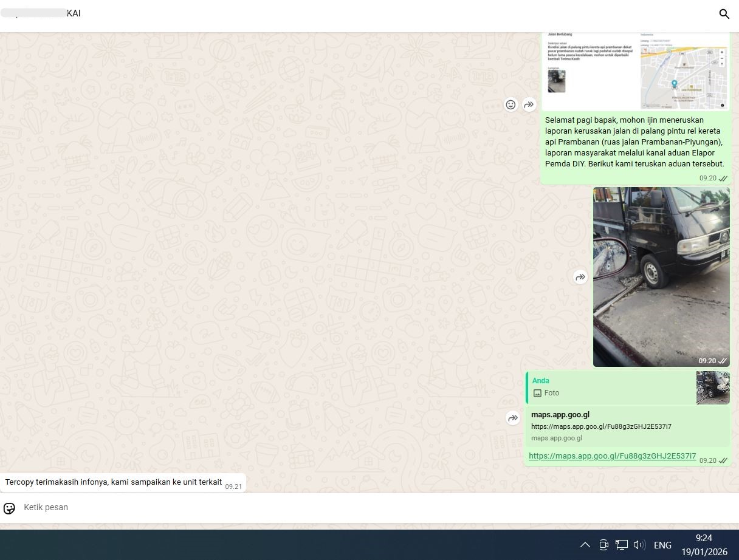
Task: Open search in the chat header
Action: [724, 14]
